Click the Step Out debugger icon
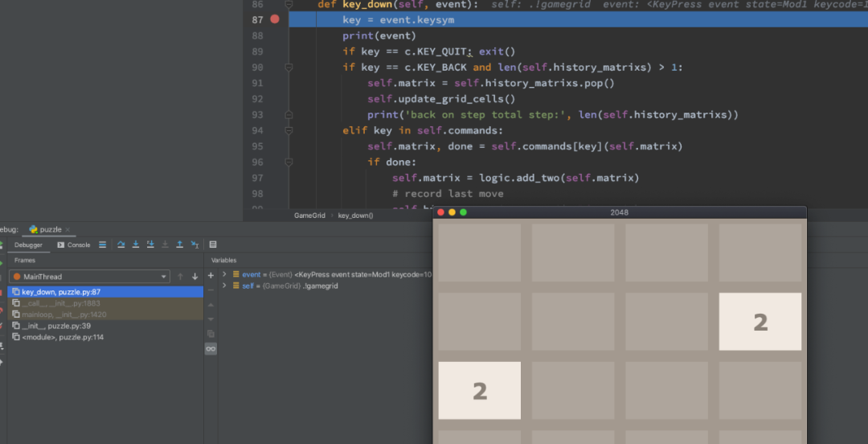This screenshot has height=444, width=868. (180, 245)
